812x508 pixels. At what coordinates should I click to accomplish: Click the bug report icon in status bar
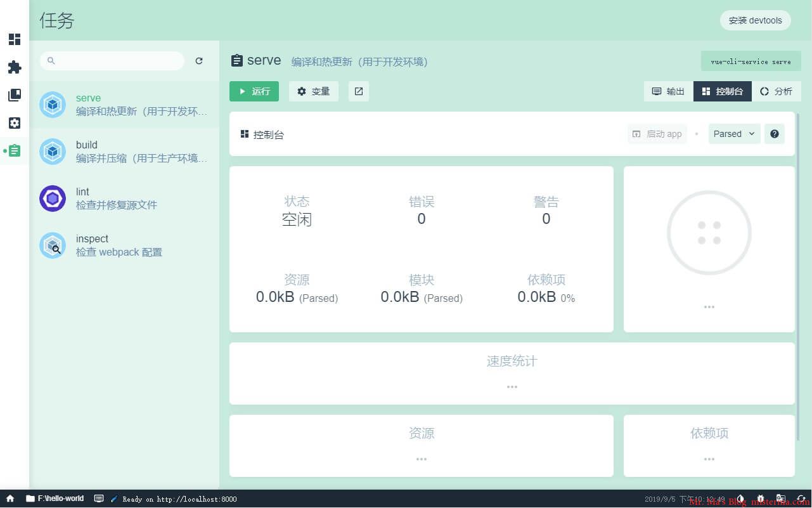pos(760,499)
